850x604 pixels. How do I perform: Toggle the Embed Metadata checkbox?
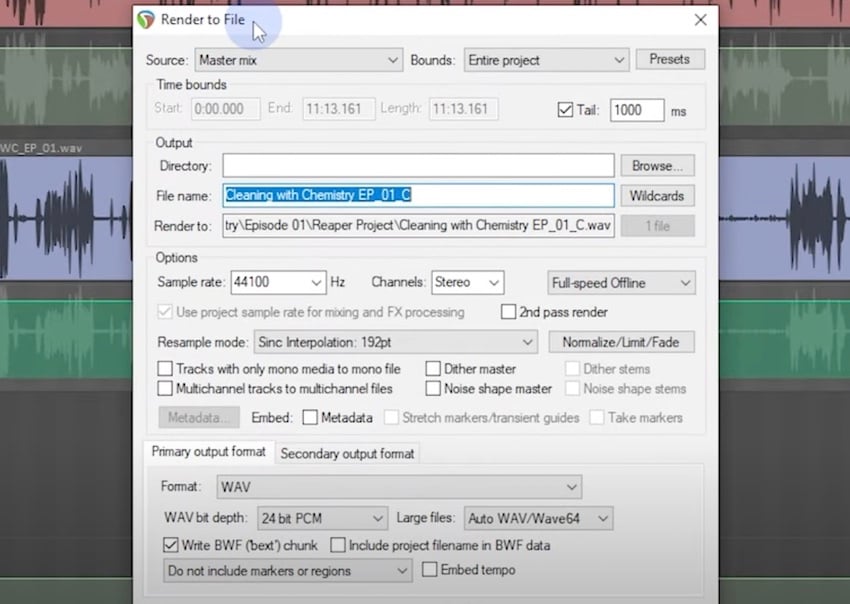point(310,417)
